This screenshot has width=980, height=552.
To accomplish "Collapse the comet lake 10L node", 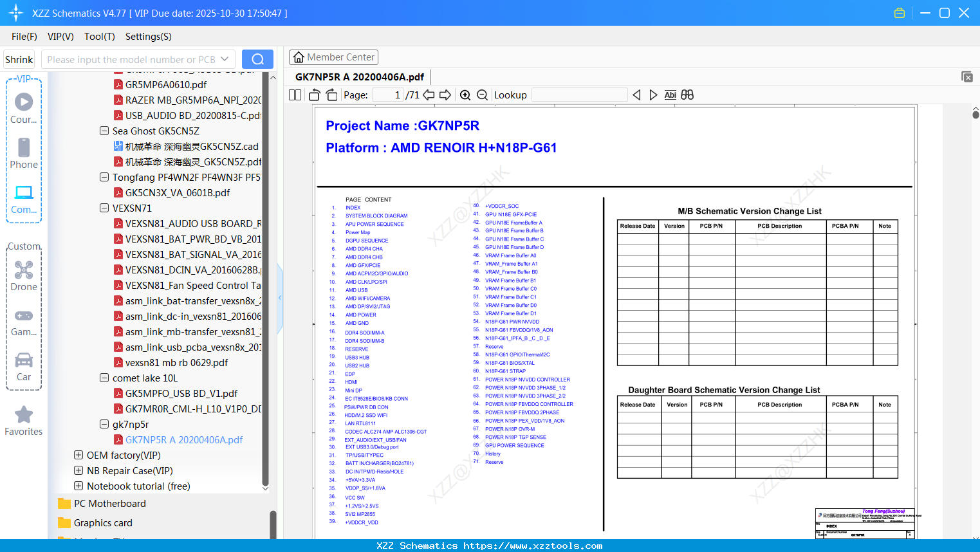I will [x=104, y=378].
